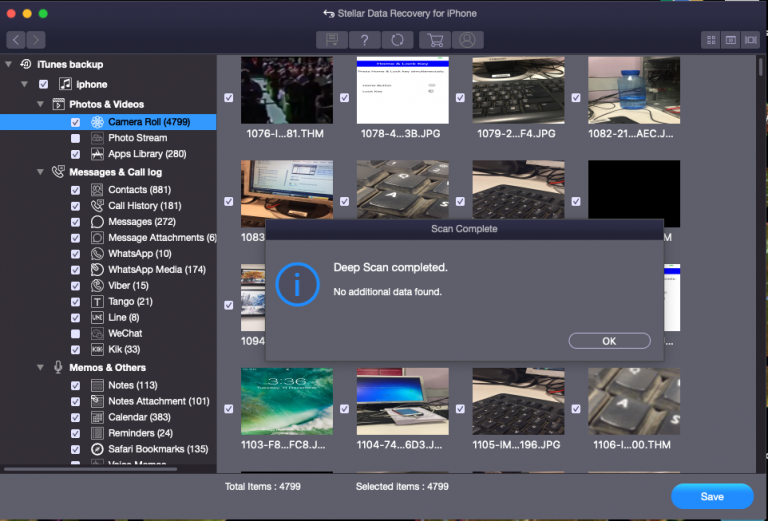Click the sidebar horizontal scrollbar
The width and height of the screenshot is (768, 521).
pyautogui.click(x=91, y=469)
